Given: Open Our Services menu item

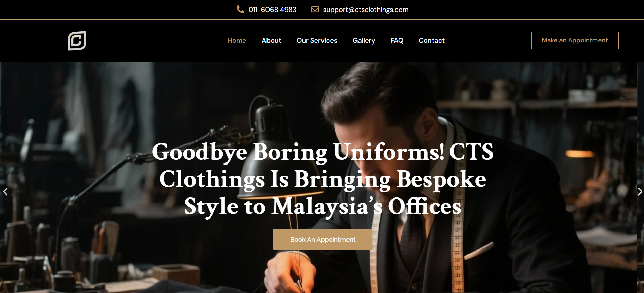Looking at the screenshot, I should [317, 40].
